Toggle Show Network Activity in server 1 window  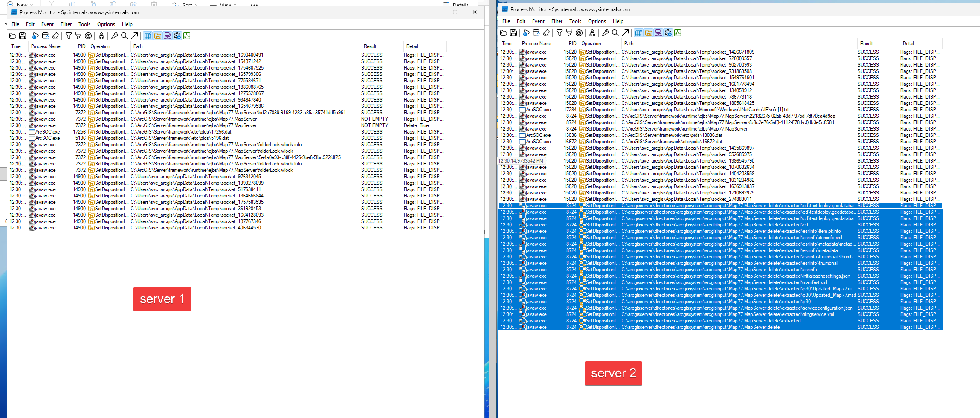pyautogui.click(x=168, y=36)
